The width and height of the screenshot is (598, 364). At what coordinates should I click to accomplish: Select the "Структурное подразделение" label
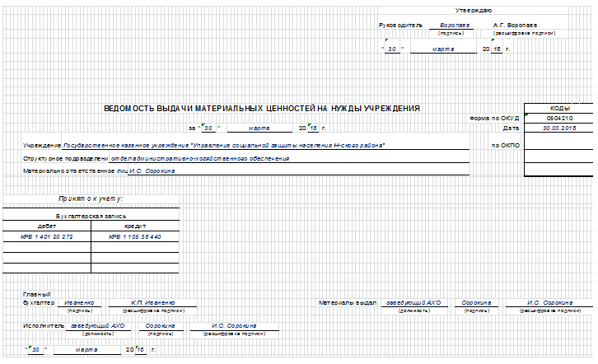pos(66,158)
